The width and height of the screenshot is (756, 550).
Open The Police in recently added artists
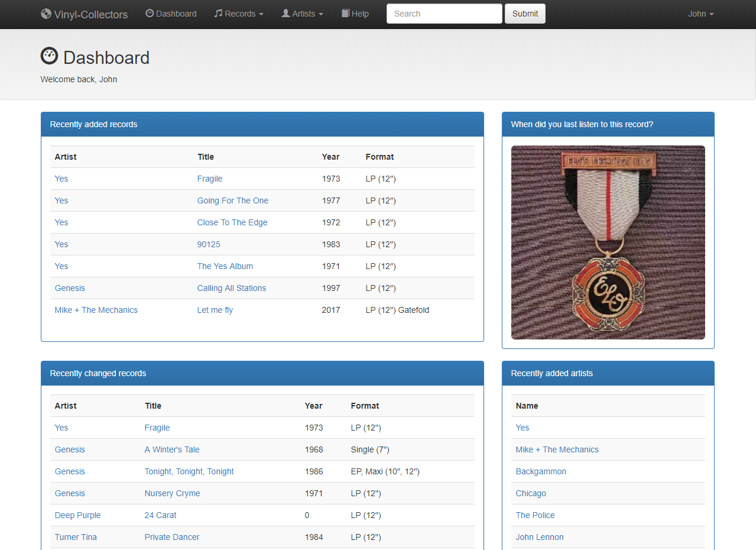(535, 515)
